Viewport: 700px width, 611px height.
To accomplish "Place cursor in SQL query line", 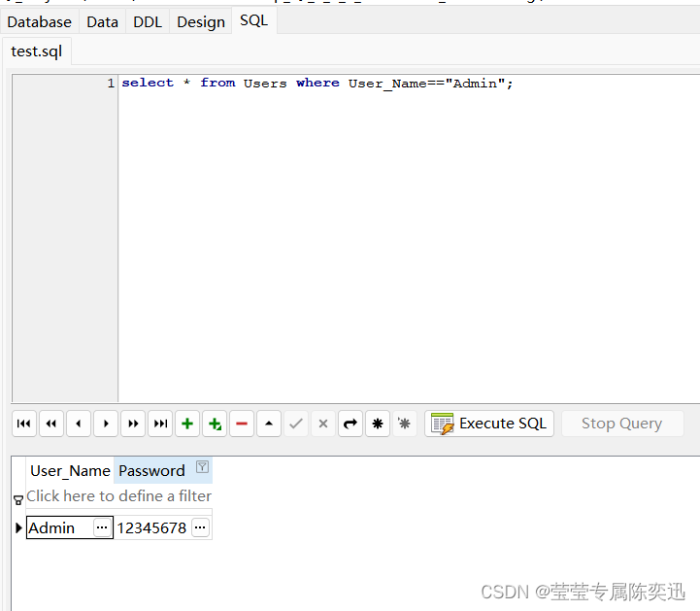I will tap(317, 84).
